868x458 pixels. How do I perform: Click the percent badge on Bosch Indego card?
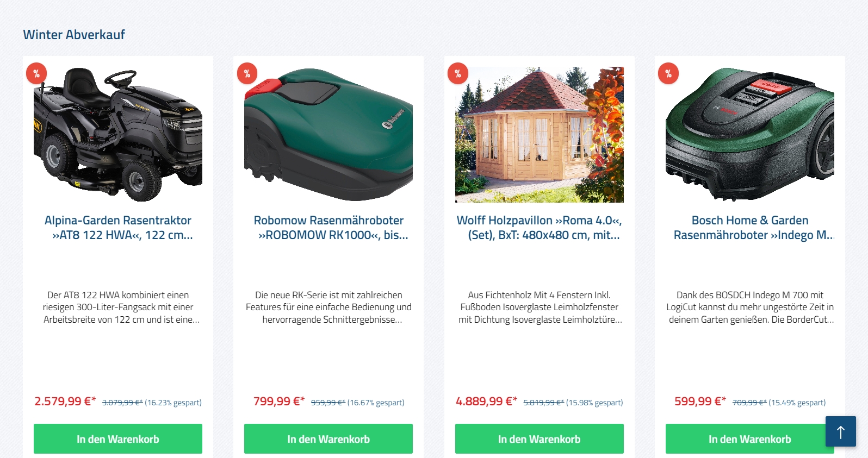[x=668, y=73]
